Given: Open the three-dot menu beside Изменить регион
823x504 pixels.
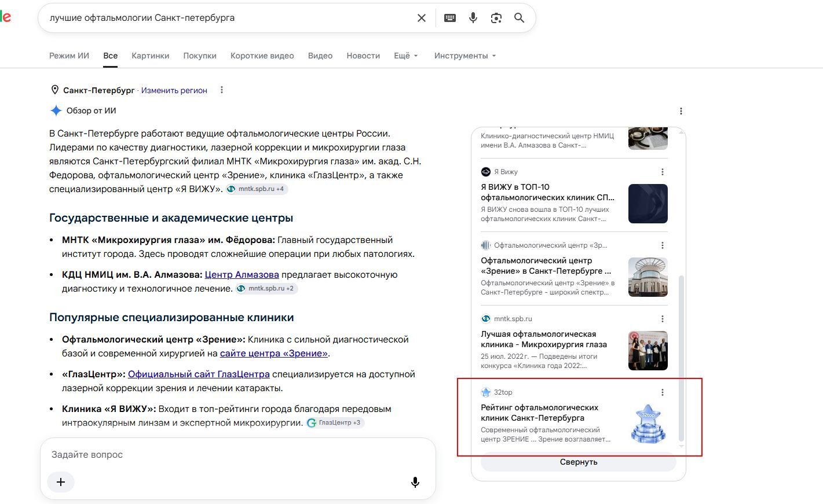Looking at the screenshot, I should coord(222,90).
